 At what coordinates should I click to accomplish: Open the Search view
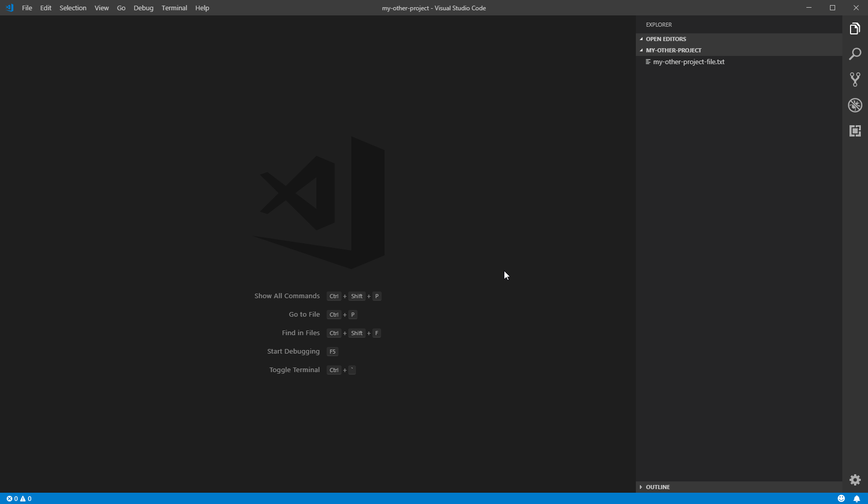[855, 54]
